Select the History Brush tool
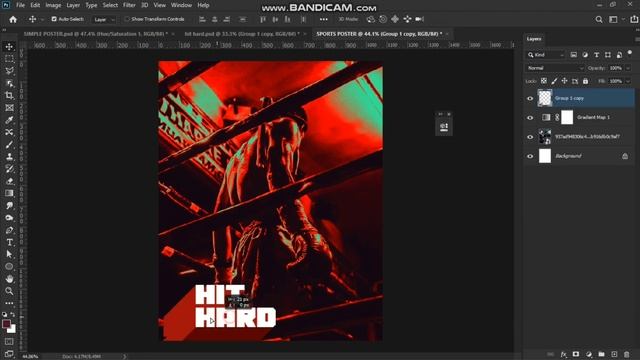Viewport: 640px width, 360px height. 9,169
